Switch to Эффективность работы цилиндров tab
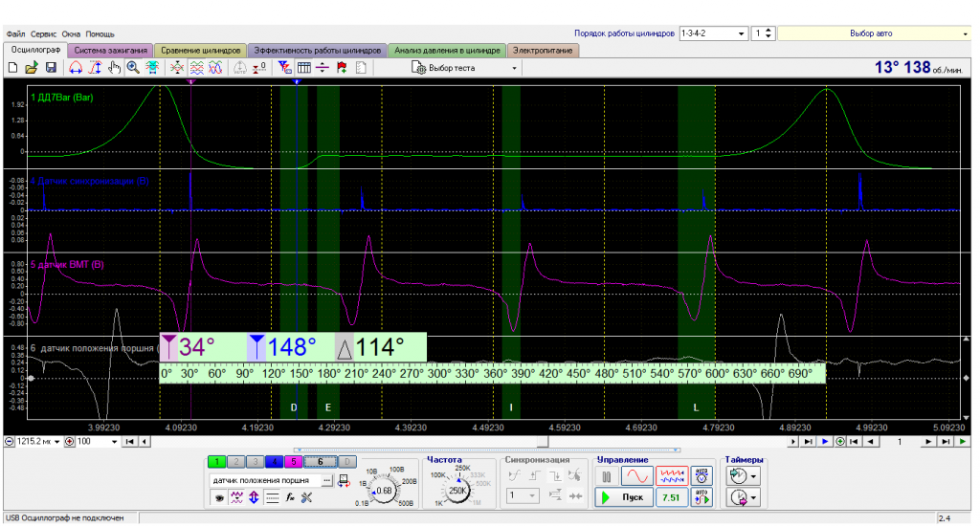980x527 pixels. [x=317, y=51]
